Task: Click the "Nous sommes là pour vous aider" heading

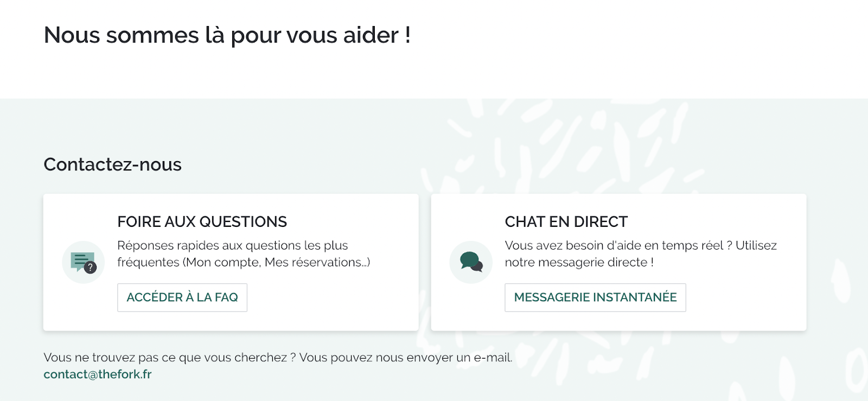Action: coord(227,36)
